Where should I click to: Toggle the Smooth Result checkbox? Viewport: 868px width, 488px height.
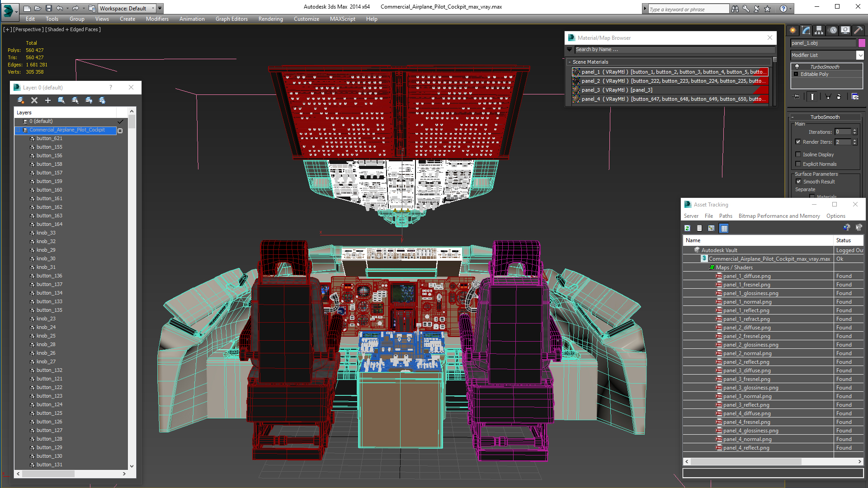[x=798, y=182]
